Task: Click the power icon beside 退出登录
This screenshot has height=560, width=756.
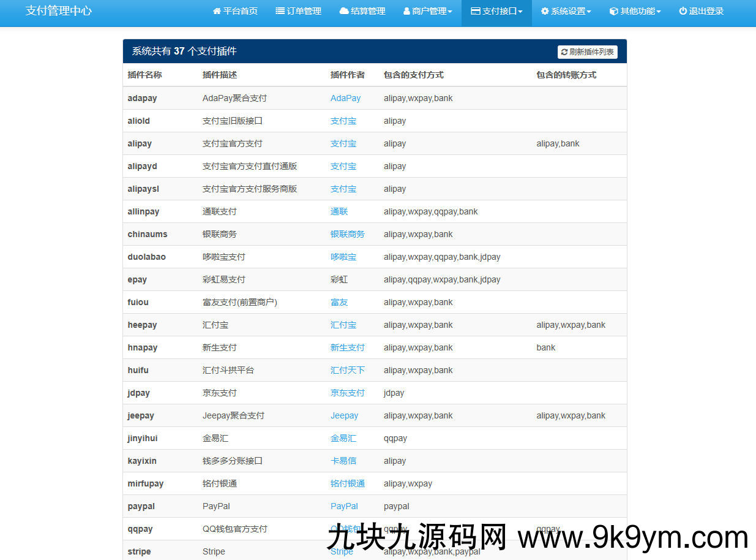Action: [683, 11]
